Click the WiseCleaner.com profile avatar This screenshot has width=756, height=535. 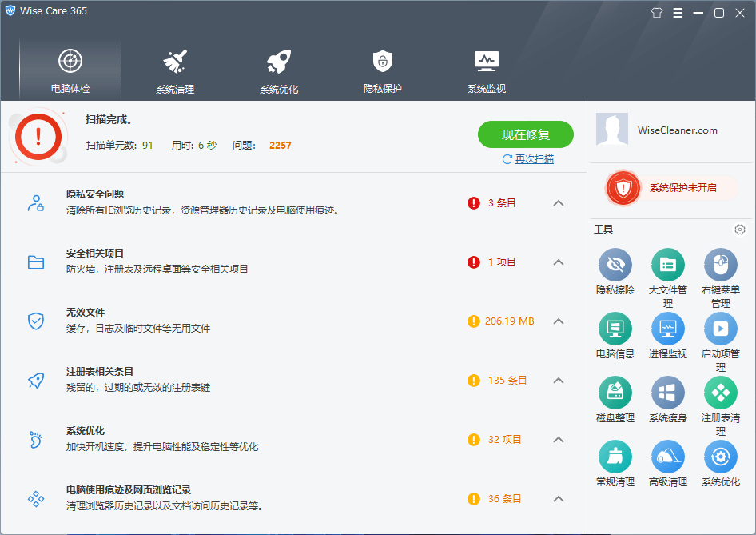pos(612,130)
